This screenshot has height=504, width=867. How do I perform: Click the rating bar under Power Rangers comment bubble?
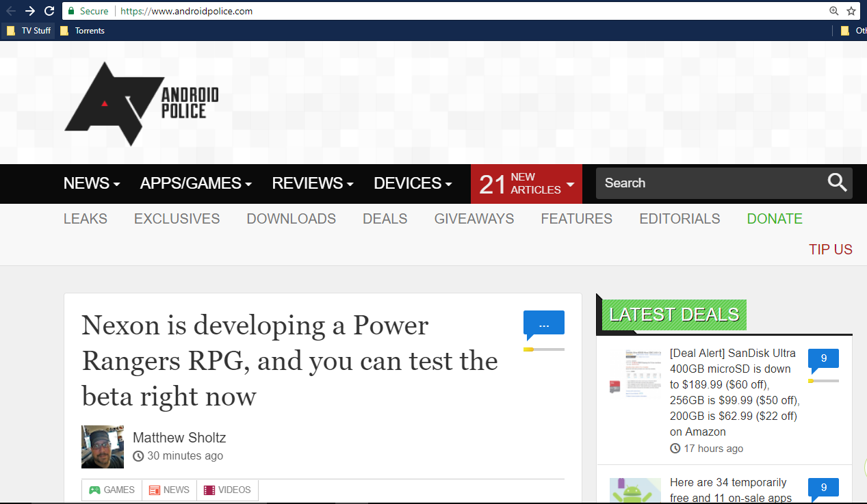pyautogui.click(x=544, y=349)
